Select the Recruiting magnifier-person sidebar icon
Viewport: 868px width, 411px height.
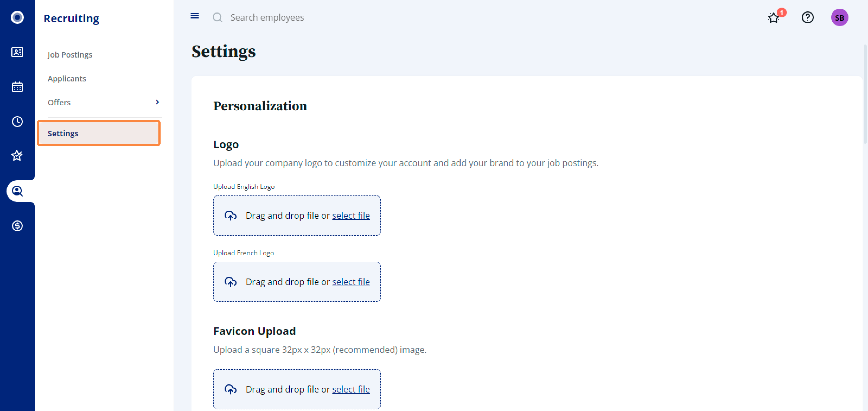tap(17, 191)
